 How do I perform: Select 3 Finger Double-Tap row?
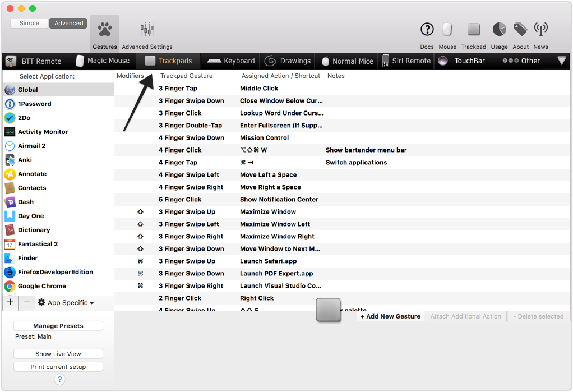[342, 126]
